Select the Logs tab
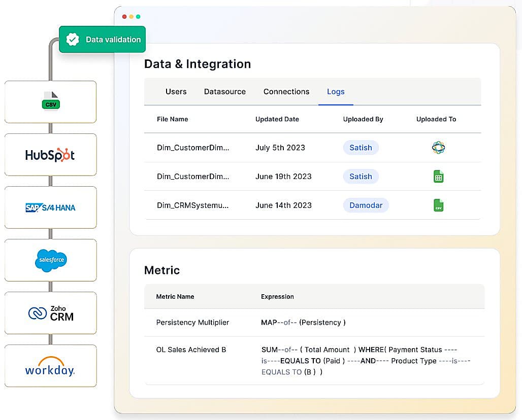 pyautogui.click(x=336, y=91)
